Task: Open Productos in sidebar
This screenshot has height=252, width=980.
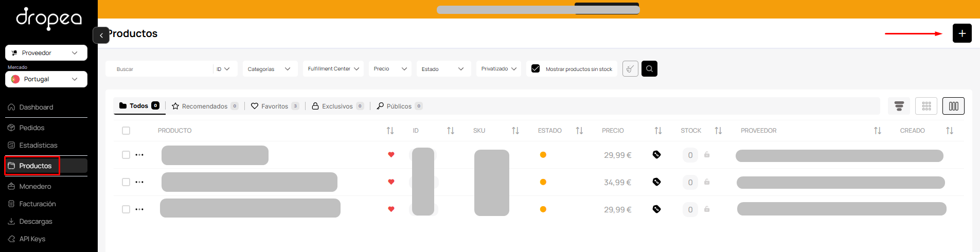Action: tap(46, 166)
